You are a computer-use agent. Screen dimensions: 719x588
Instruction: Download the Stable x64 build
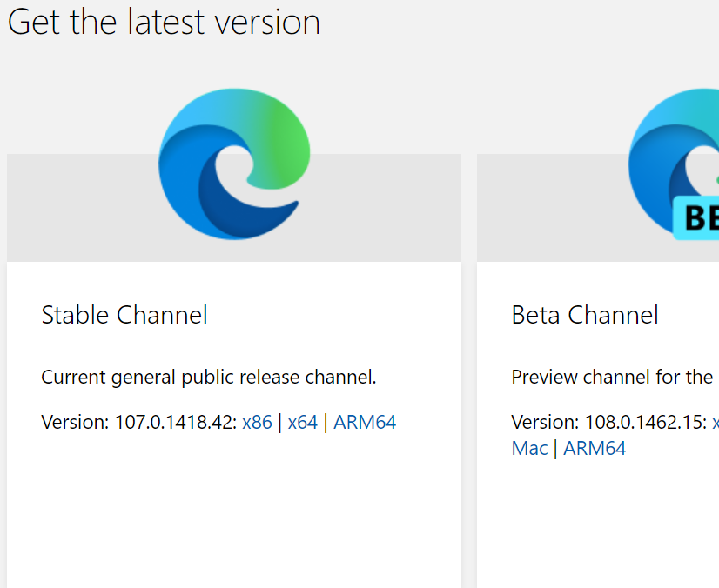pyautogui.click(x=303, y=423)
